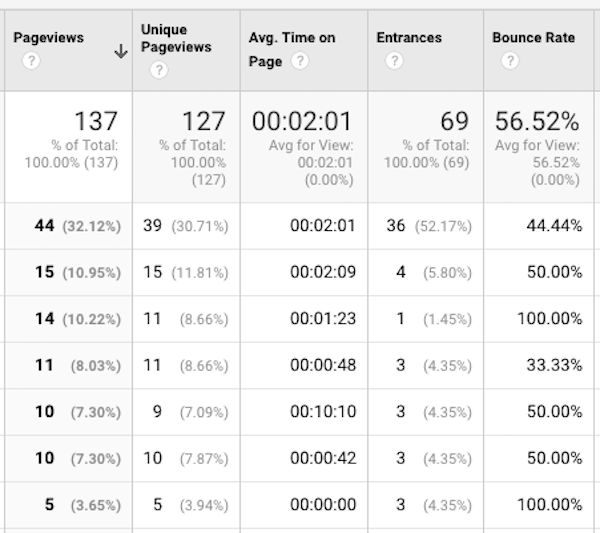The image size is (600, 533).
Task: Sort table by Entrances column header
Action: (x=409, y=38)
